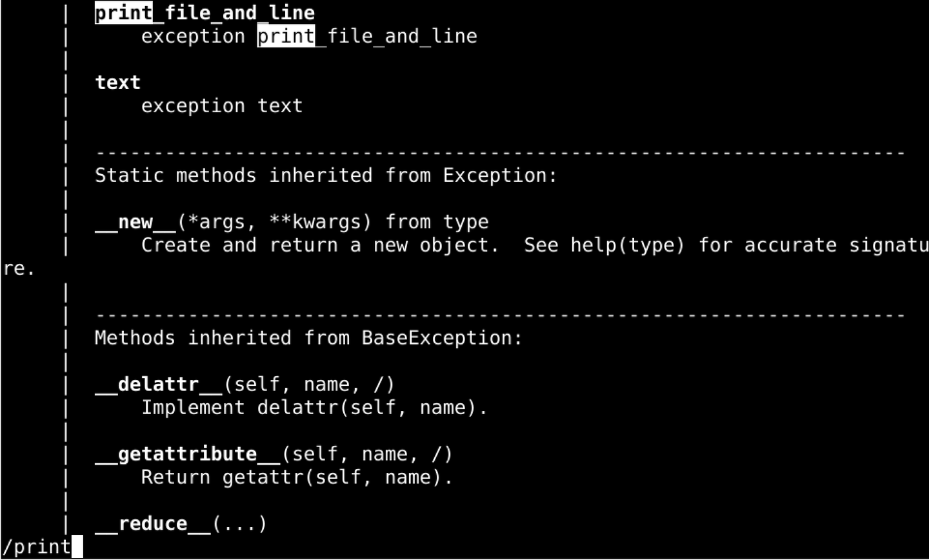
Task: Click the highlighted print in the bold print_file_and_line heading
Action: [x=123, y=13]
